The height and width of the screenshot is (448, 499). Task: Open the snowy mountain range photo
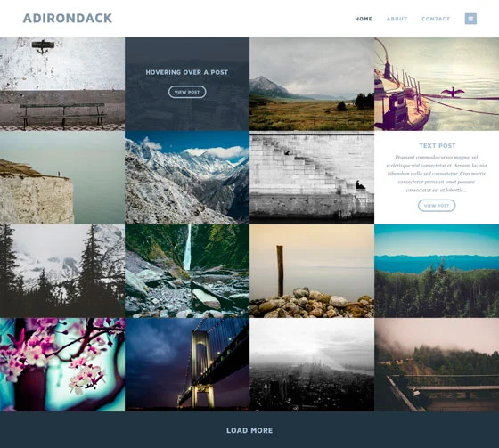point(187,177)
